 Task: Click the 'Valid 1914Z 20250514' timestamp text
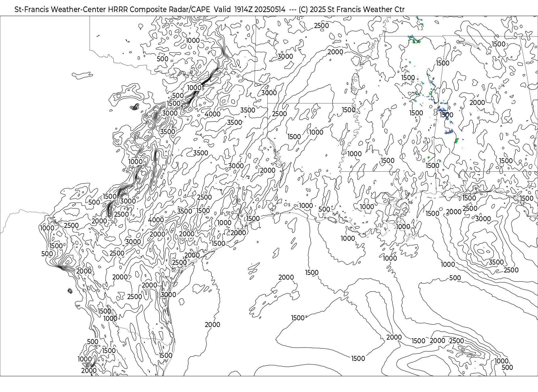click(x=250, y=10)
